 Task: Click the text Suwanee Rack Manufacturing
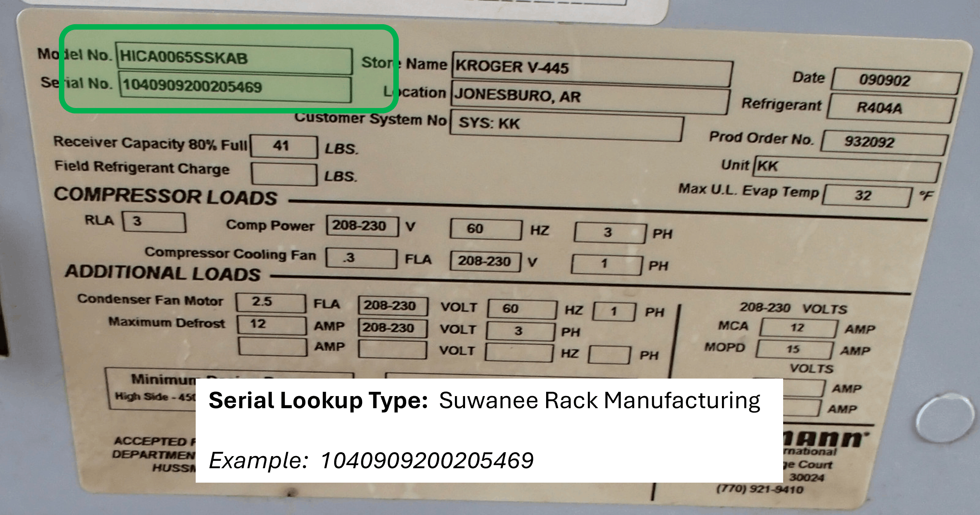[x=600, y=401]
